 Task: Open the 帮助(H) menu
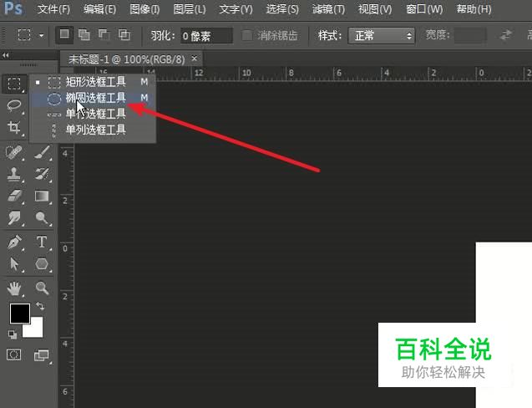pyautogui.click(x=474, y=9)
